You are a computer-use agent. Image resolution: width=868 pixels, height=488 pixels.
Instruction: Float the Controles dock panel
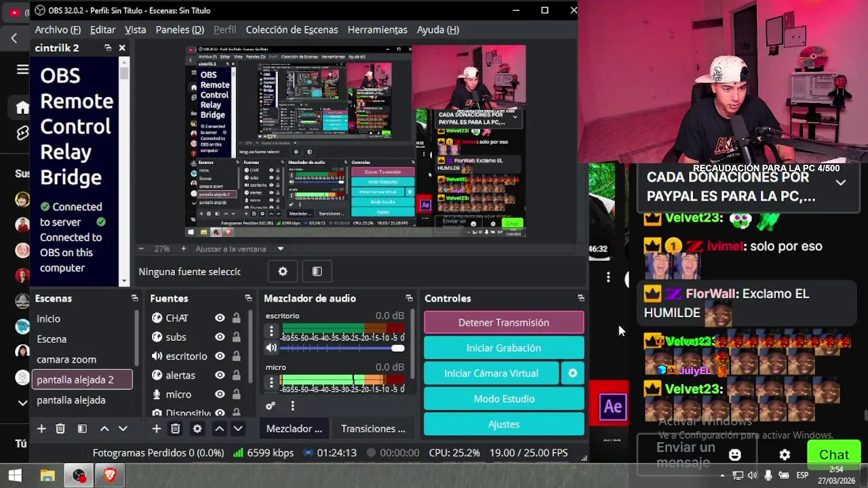pyautogui.click(x=580, y=298)
